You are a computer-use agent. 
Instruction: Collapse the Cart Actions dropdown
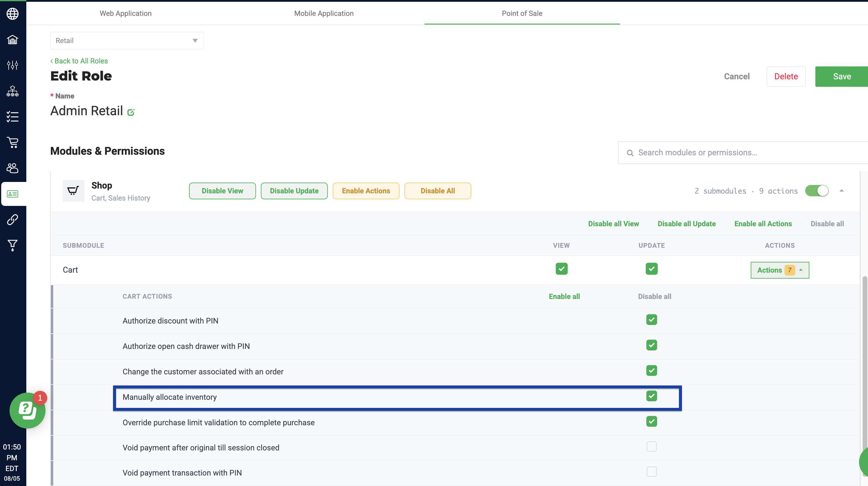[780, 270]
